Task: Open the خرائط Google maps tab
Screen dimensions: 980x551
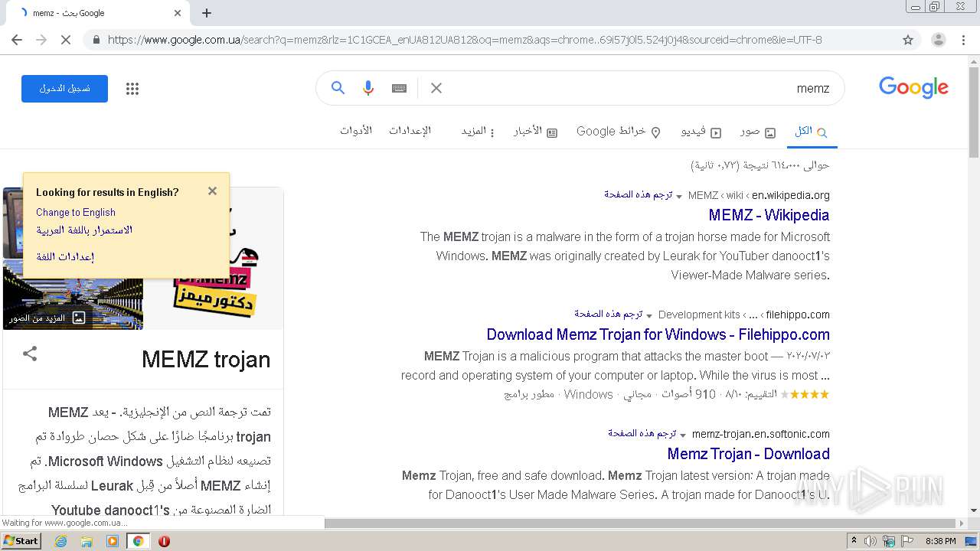Action: [x=619, y=132]
